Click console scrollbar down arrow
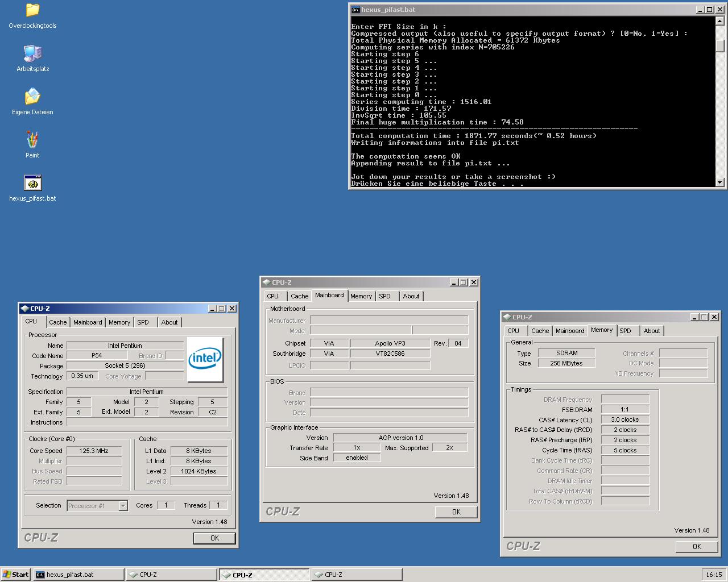 (720, 182)
